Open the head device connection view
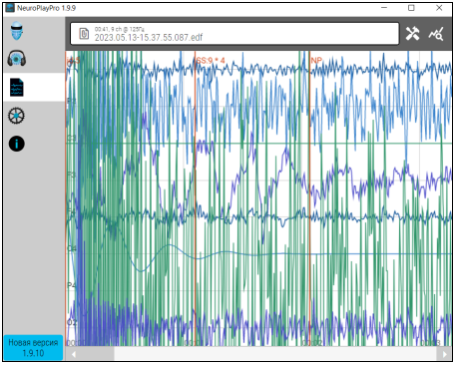Viewport: 455px width, 365px height. tap(17, 31)
